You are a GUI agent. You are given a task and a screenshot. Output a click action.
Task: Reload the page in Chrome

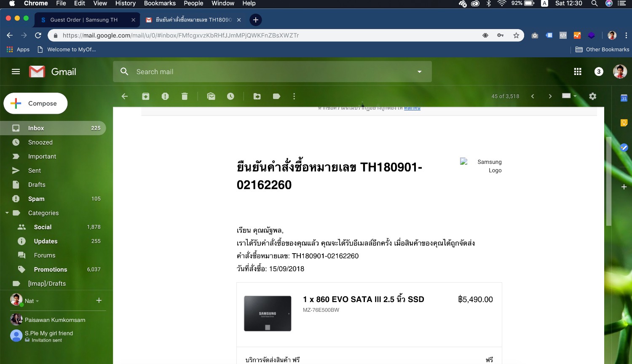[x=38, y=35]
